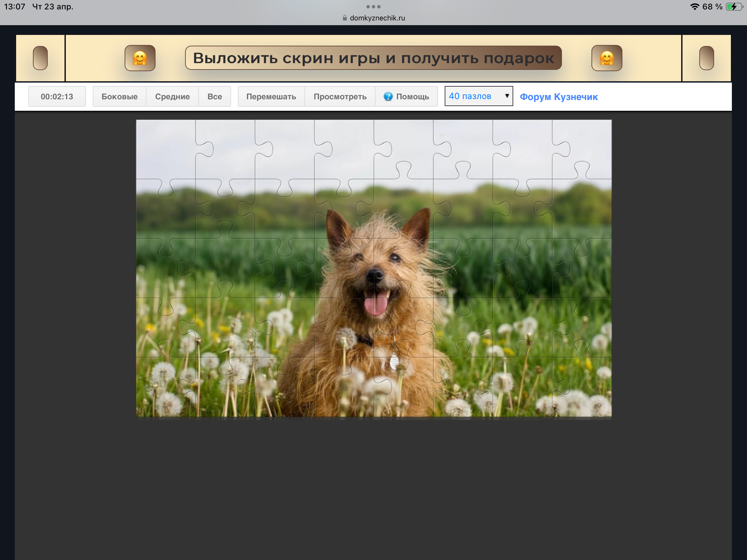Viewport: 747px width, 560px height.
Task: Preview the picture with Просмотреть
Action: [x=340, y=97]
